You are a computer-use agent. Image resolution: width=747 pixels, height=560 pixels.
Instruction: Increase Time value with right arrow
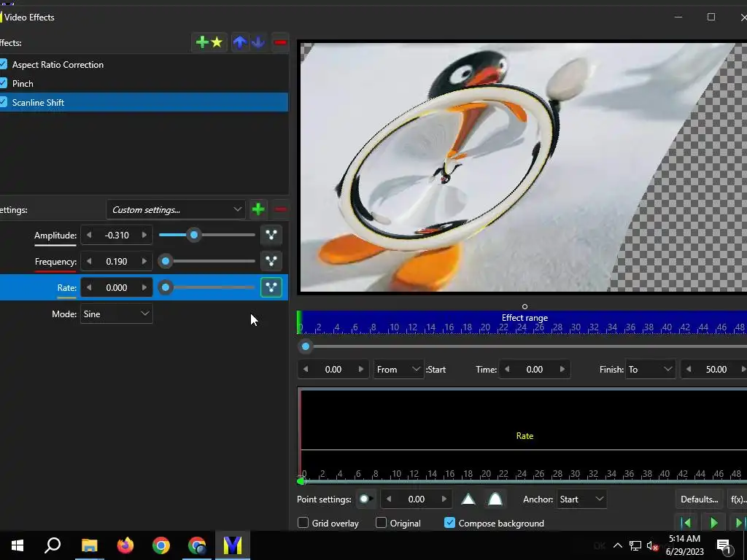tap(562, 369)
